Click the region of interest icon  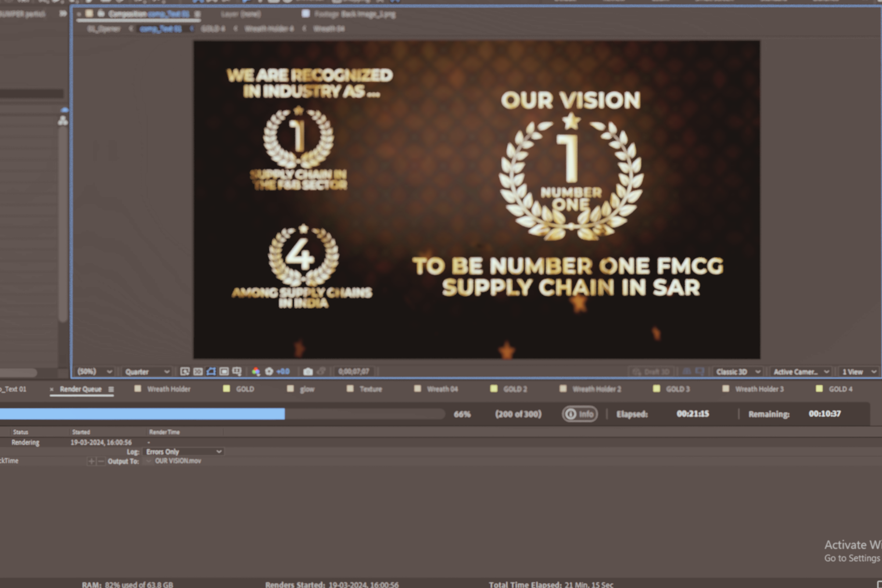click(224, 372)
